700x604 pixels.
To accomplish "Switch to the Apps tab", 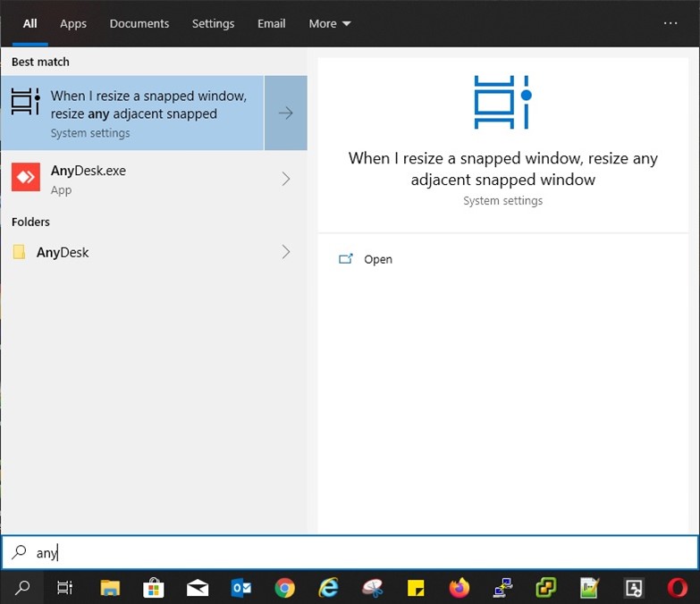I will pos(73,23).
